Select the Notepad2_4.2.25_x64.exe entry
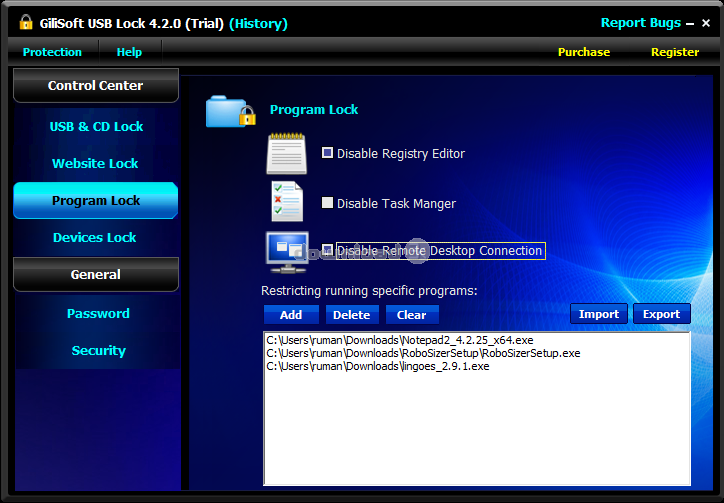 pyautogui.click(x=400, y=340)
